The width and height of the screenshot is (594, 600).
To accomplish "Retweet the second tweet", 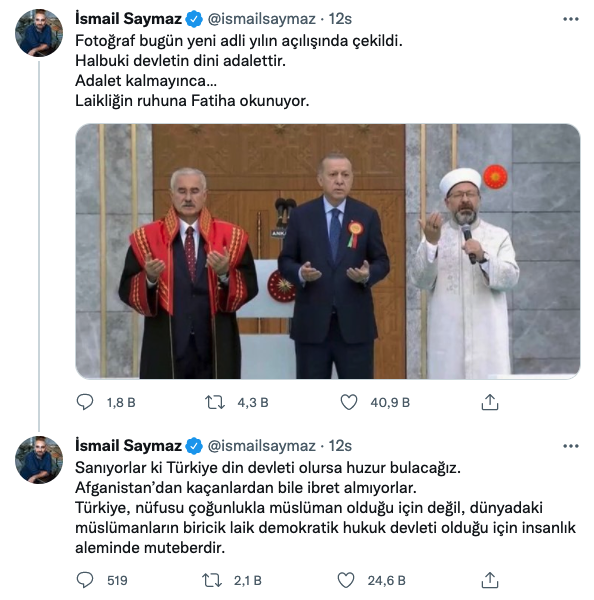I will [x=212, y=580].
